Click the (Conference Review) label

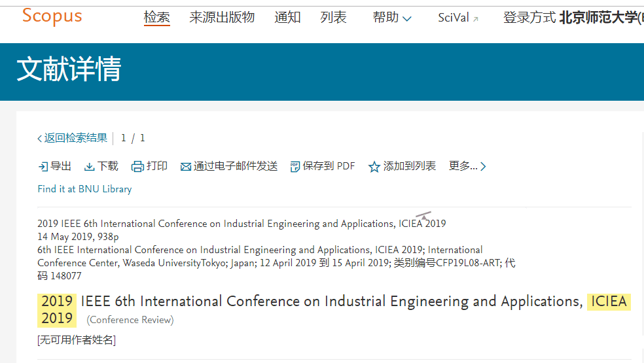[130, 320]
